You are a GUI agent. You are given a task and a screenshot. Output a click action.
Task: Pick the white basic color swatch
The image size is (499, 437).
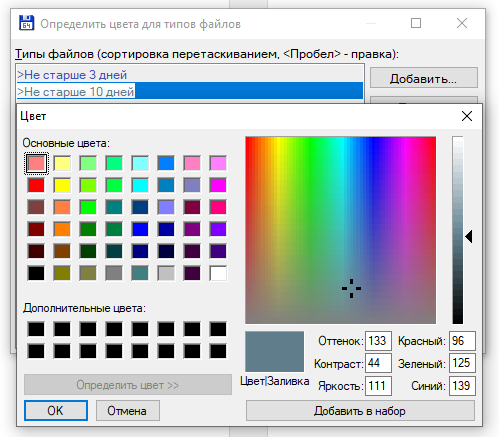218,273
